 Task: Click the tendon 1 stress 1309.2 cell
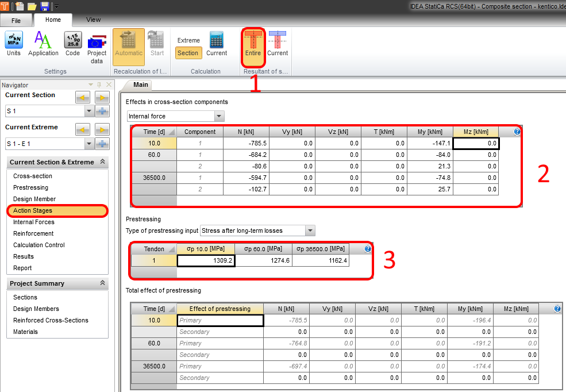206,260
